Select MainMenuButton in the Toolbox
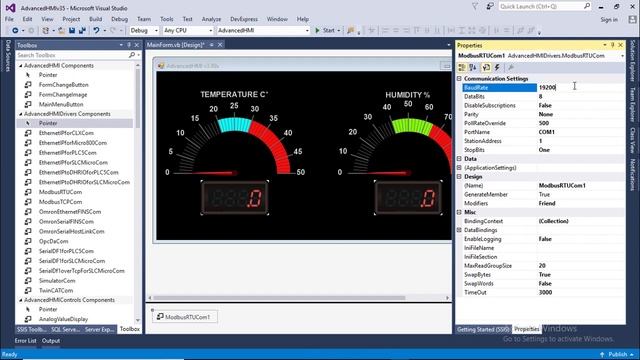This screenshot has width=640, height=360. 61,104
